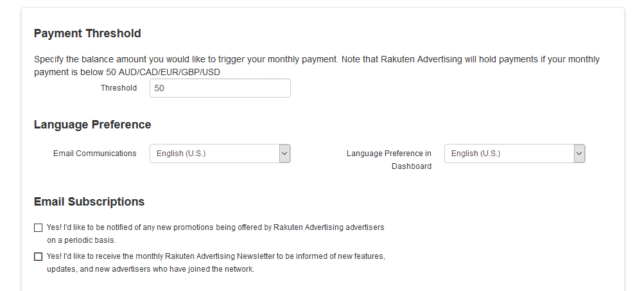Open Language Preference in Dashboard select
The image size is (644, 291).
515,154
